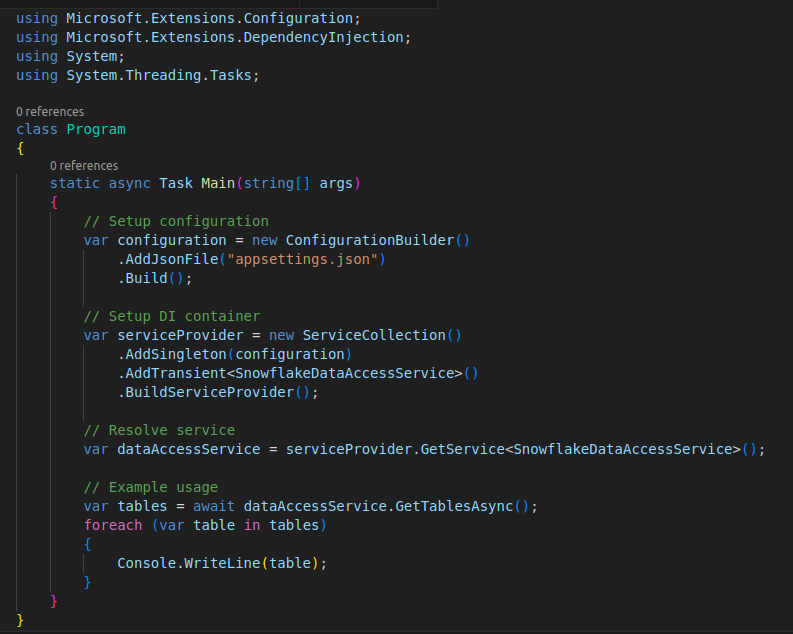Image resolution: width=793 pixels, height=634 pixels.
Task: Click the await keyword
Action: coord(213,506)
